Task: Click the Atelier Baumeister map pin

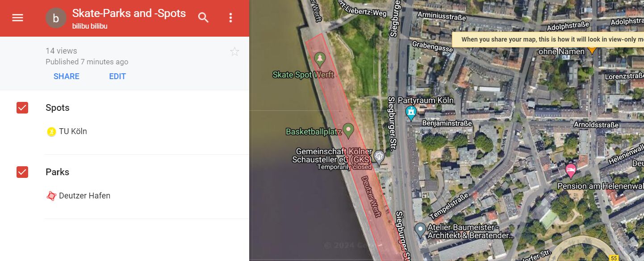Action: (x=420, y=230)
